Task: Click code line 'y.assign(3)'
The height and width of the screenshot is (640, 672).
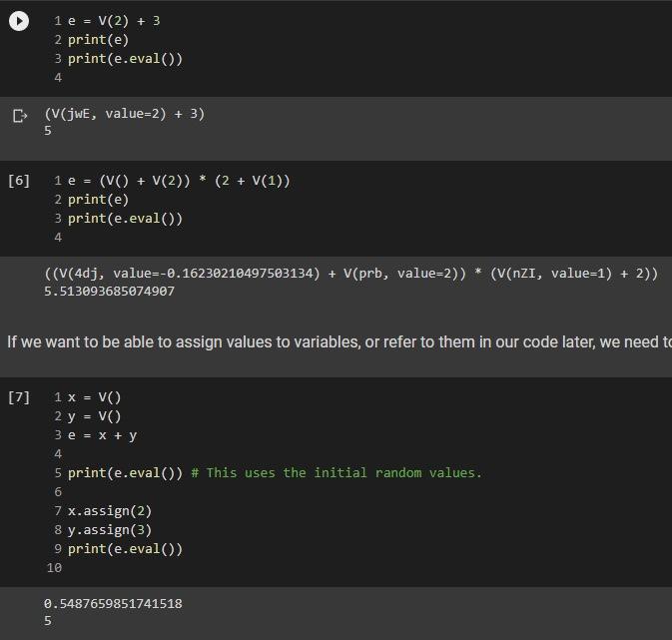Action: [x=110, y=530]
